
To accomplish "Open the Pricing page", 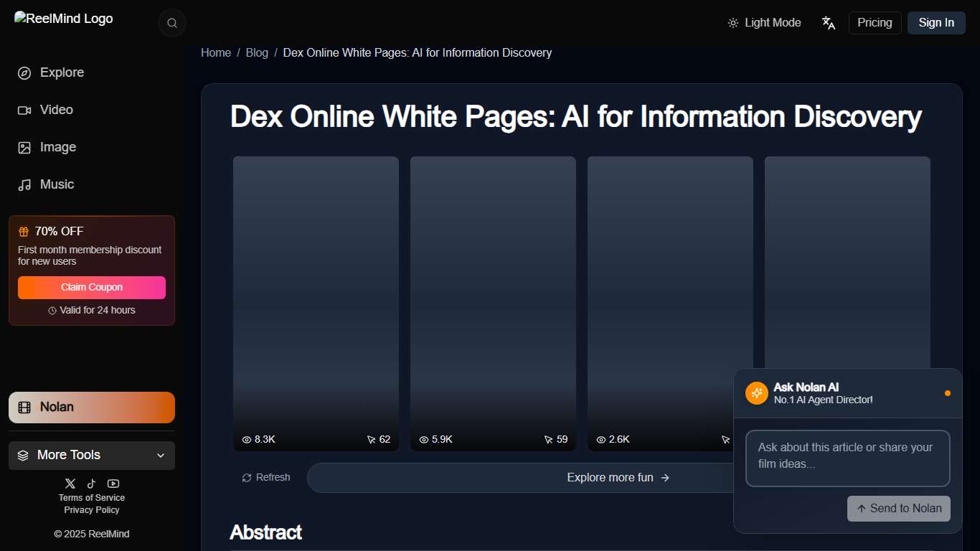I will [875, 23].
